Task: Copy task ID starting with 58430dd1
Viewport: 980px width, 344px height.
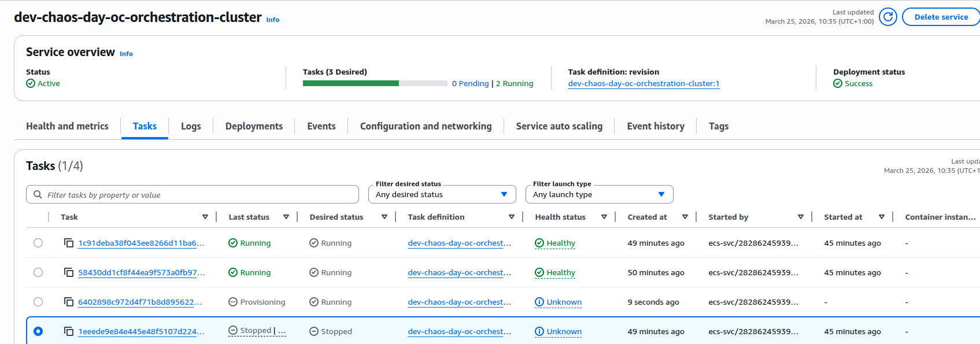Action: 69,272
